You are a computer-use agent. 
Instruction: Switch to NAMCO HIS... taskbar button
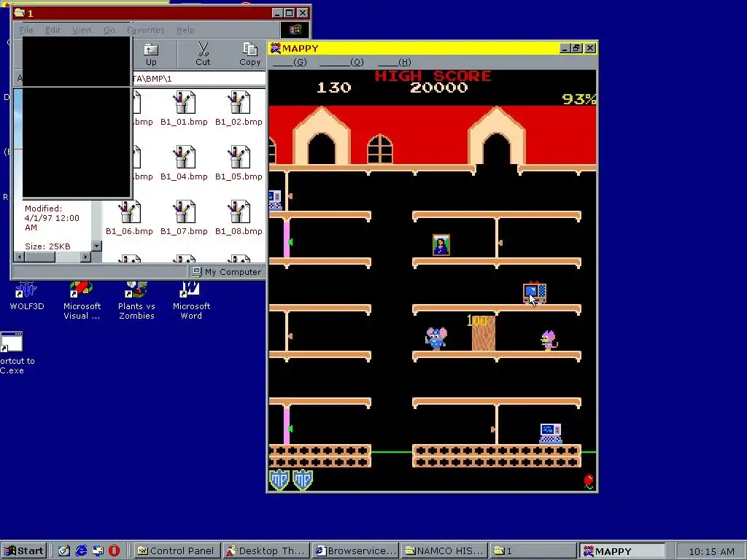point(444,551)
